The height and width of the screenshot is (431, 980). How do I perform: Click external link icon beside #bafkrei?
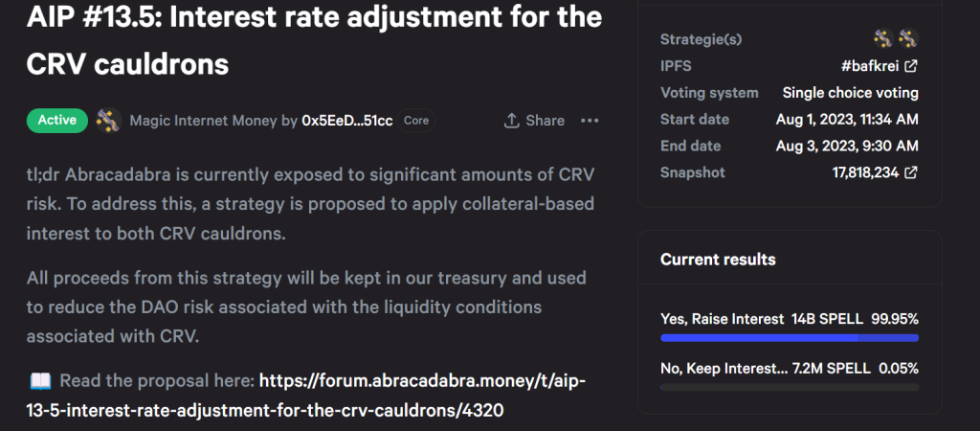[x=912, y=66]
